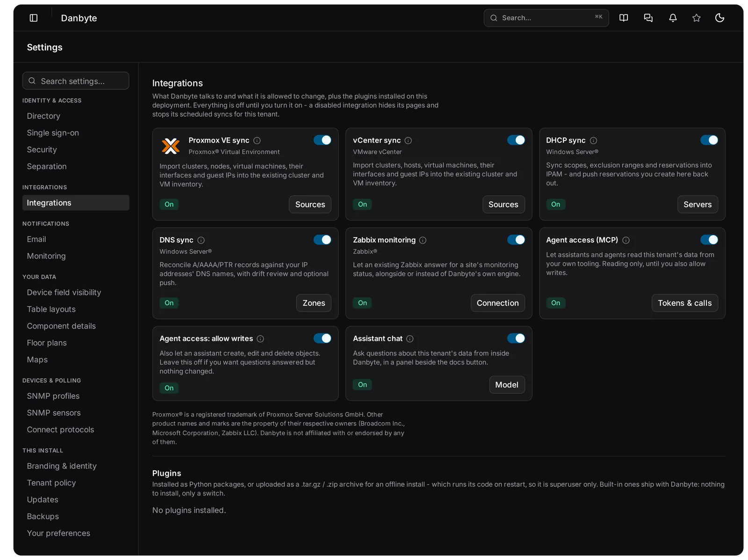The image size is (748, 560).
Task: Show info for Proxmox VE sync
Action: [x=257, y=140]
